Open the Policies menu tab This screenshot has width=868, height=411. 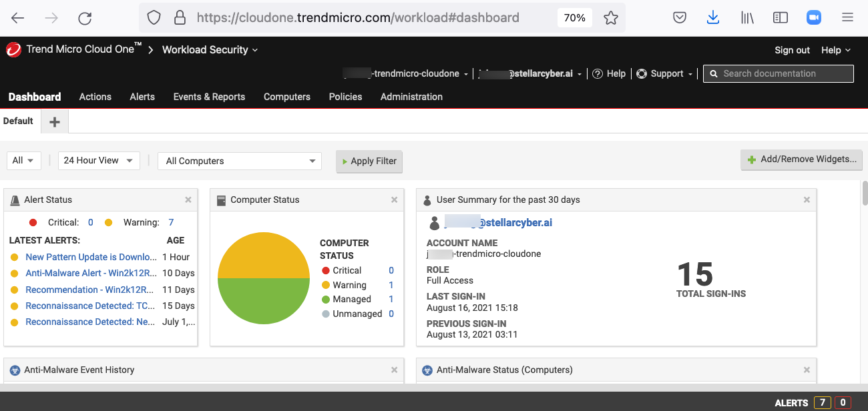tap(345, 97)
